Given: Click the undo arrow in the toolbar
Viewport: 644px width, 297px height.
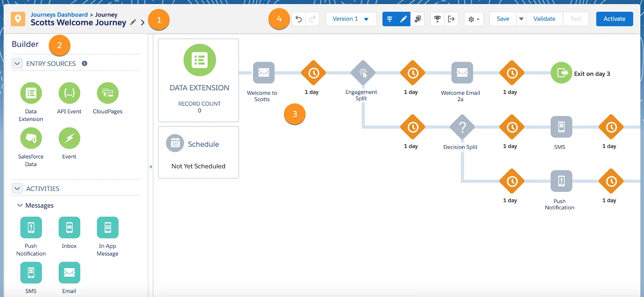Looking at the screenshot, I should click(298, 19).
